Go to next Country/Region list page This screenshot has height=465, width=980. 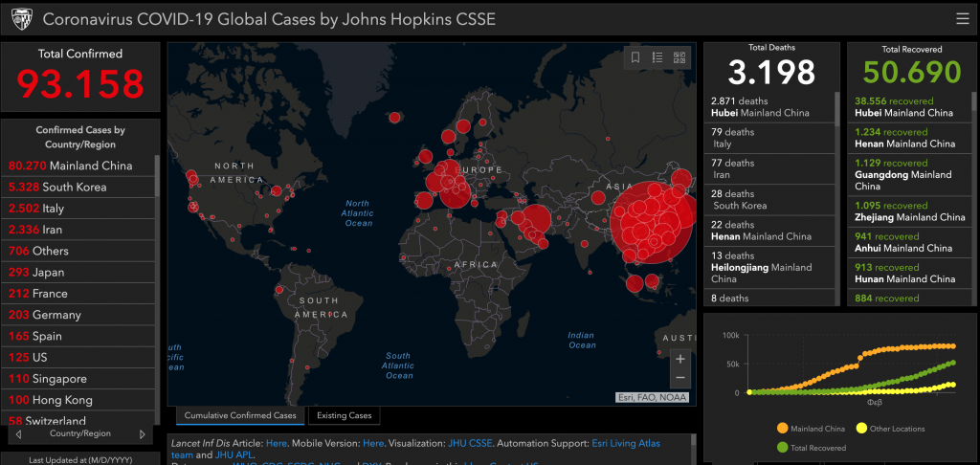[x=143, y=434]
